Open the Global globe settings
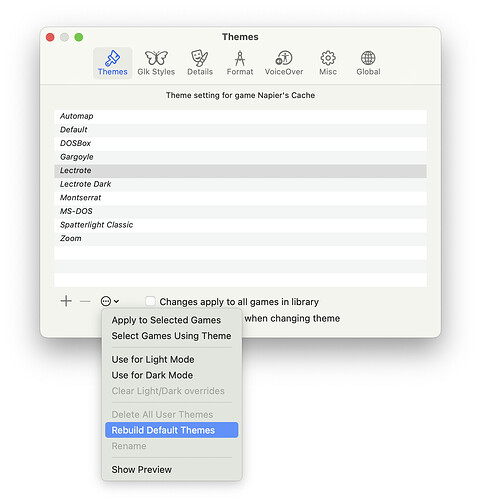 (x=368, y=63)
